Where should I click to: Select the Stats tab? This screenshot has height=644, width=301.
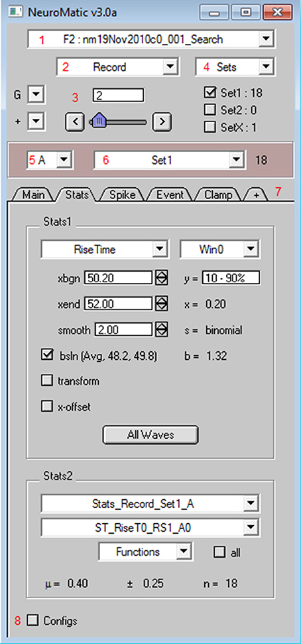77,194
